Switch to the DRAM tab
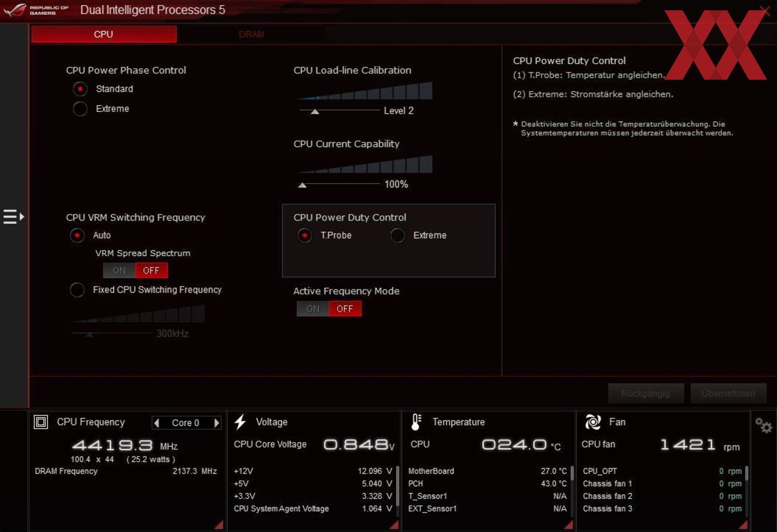 [251, 34]
